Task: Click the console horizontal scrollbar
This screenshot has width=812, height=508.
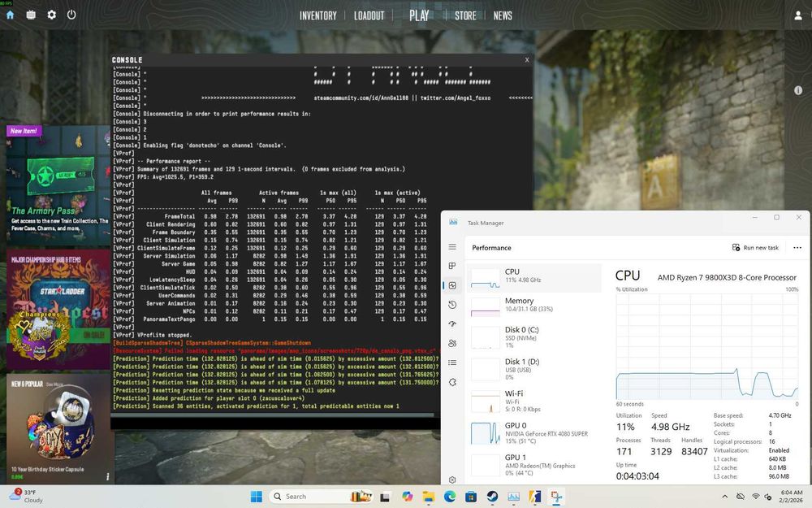Action: [x=272, y=415]
